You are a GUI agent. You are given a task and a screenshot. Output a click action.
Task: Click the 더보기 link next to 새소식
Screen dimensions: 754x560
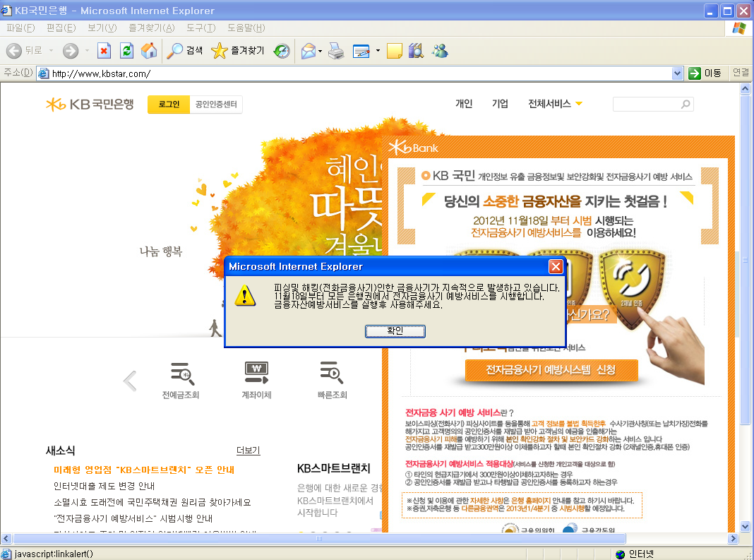pos(248,451)
